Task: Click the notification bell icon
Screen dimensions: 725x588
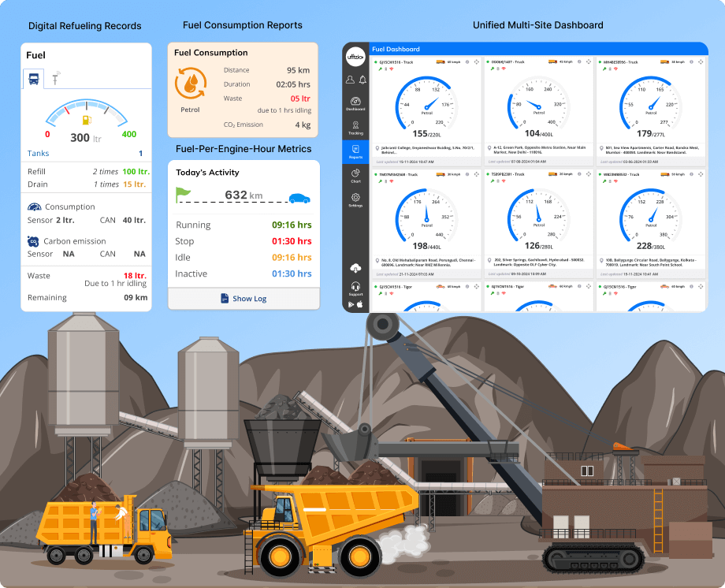Action: coord(362,80)
